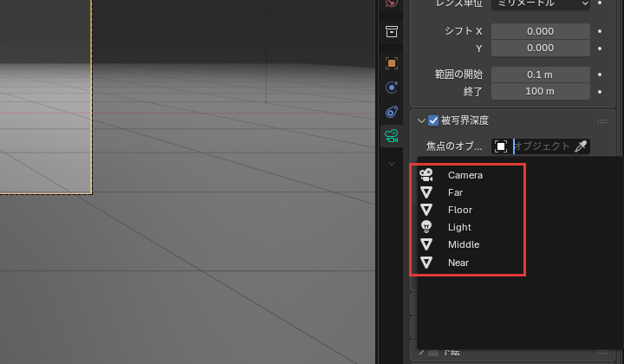The height and width of the screenshot is (364, 624).
Task: Click the mesh icon beside Far
Action: point(426,192)
